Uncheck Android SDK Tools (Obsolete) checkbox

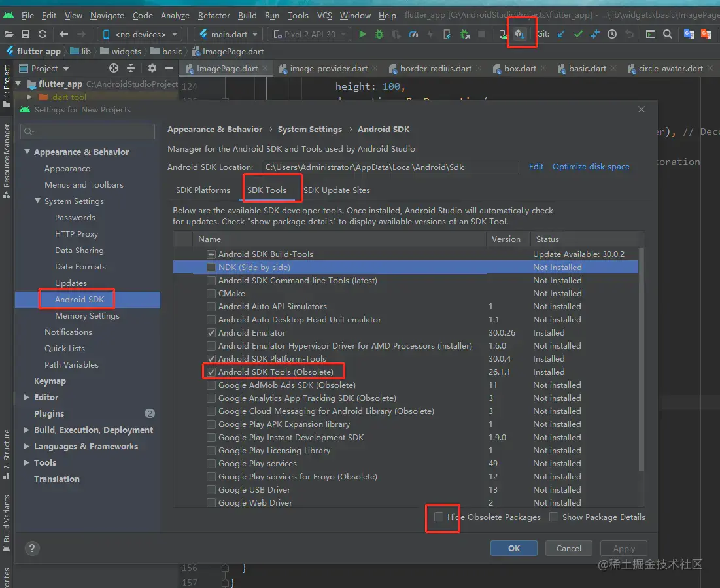click(x=211, y=372)
